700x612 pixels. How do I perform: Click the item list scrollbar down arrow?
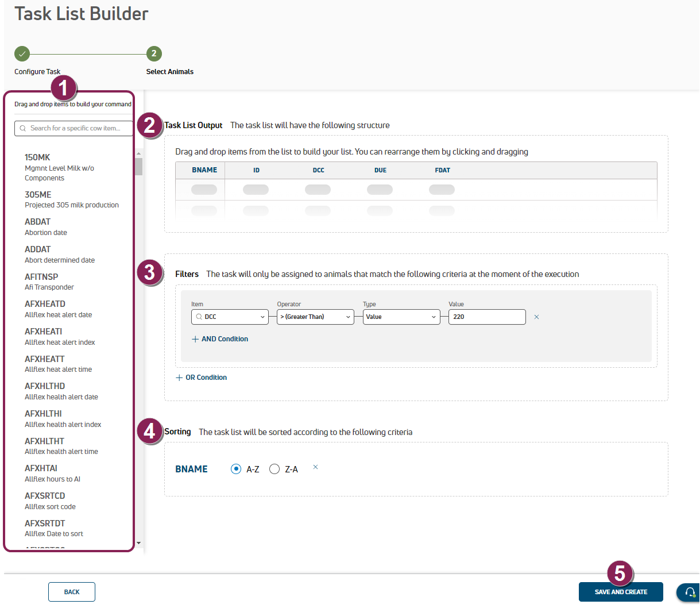coord(138,543)
